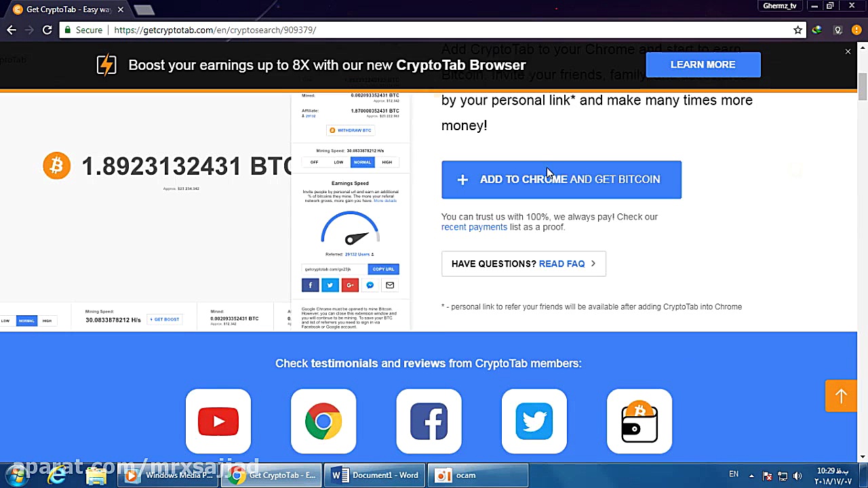Adjust volume from the system tray speaker
Viewport: 868px width, 488px height.
[797, 476]
